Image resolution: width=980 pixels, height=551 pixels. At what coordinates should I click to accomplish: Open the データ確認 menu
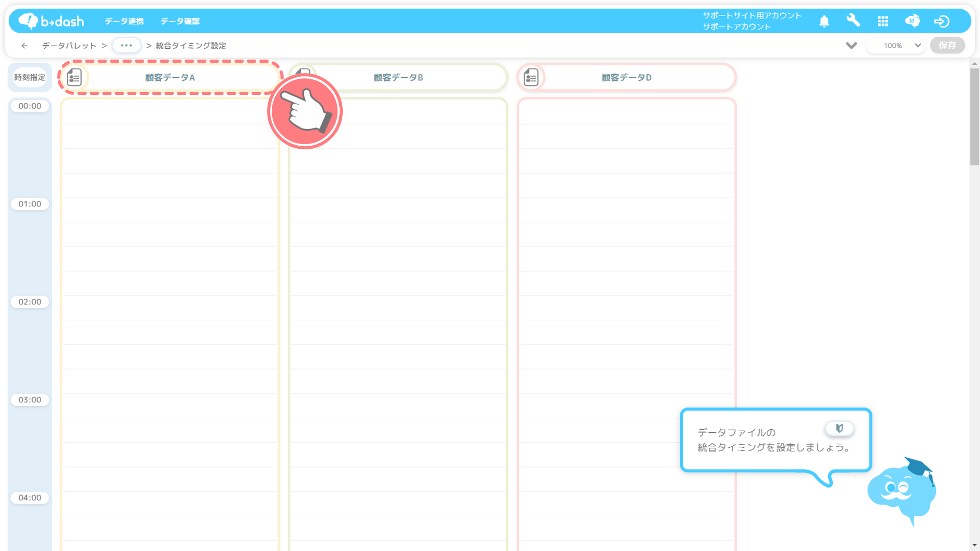(x=179, y=21)
